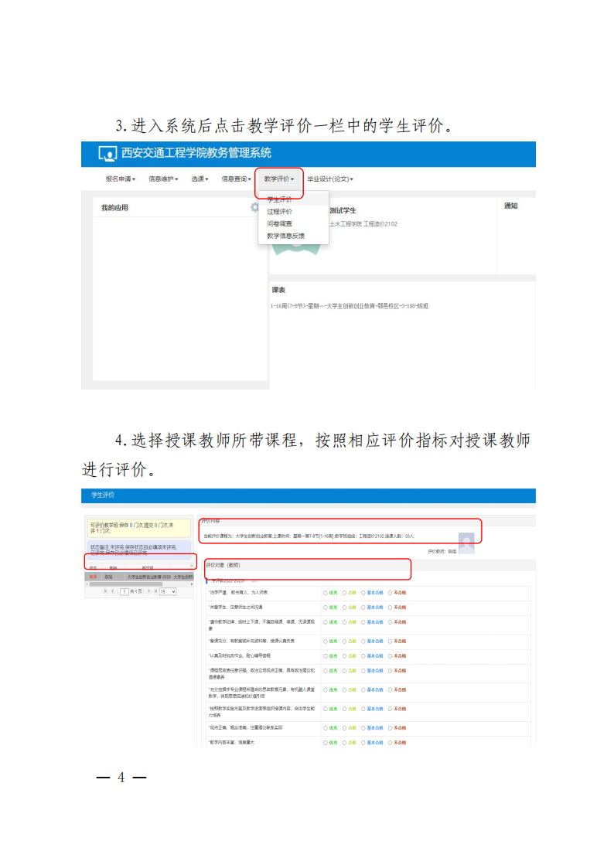This screenshot has width=614, height=868.
Task: Open the 毕业设计(论文) dropdown menu
Action: [330, 179]
